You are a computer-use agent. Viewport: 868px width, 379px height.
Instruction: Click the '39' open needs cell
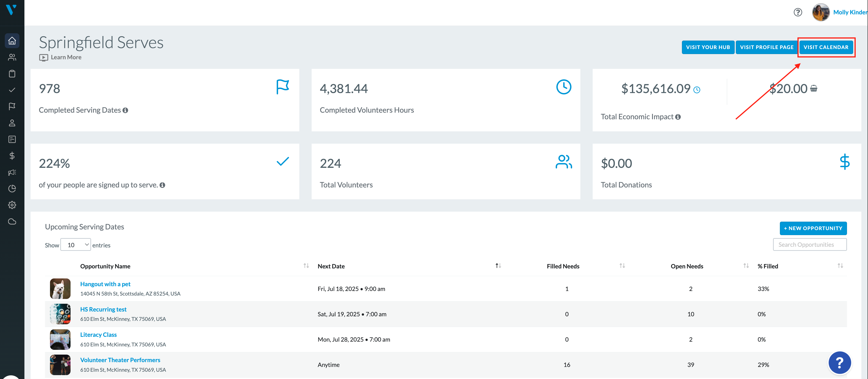click(690, 365)
